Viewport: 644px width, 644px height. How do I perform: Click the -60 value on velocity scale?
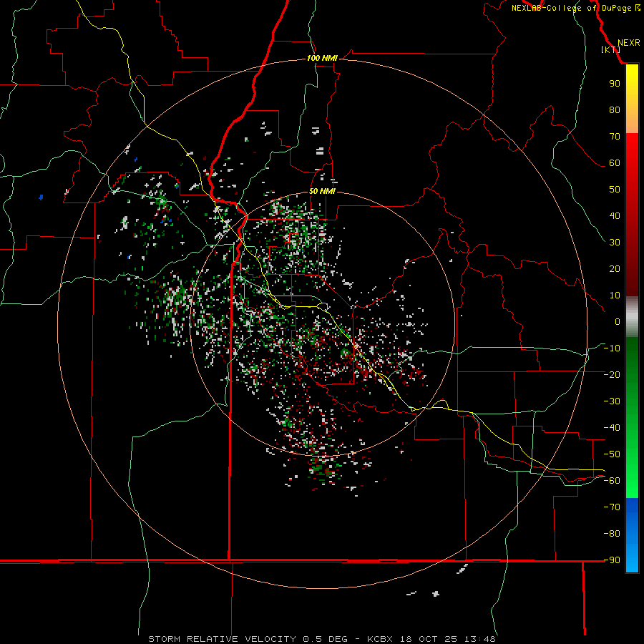click(x=612, y=481)
